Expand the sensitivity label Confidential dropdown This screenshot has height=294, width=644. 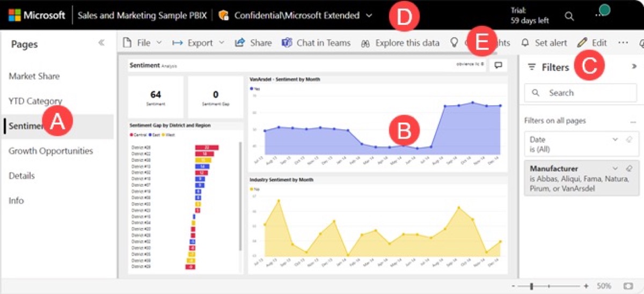click(x=369, y=16)
